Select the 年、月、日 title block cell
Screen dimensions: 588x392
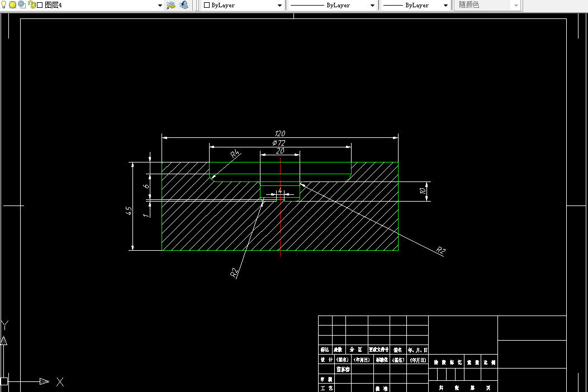[x=418, y=350]
